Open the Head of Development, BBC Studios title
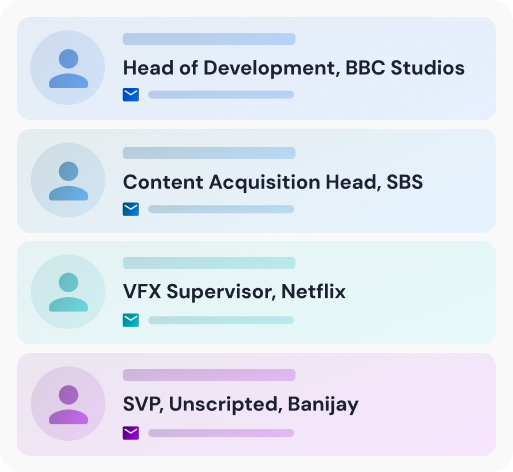The width and height of the screenshot is (513, 472). pos(294,68)
